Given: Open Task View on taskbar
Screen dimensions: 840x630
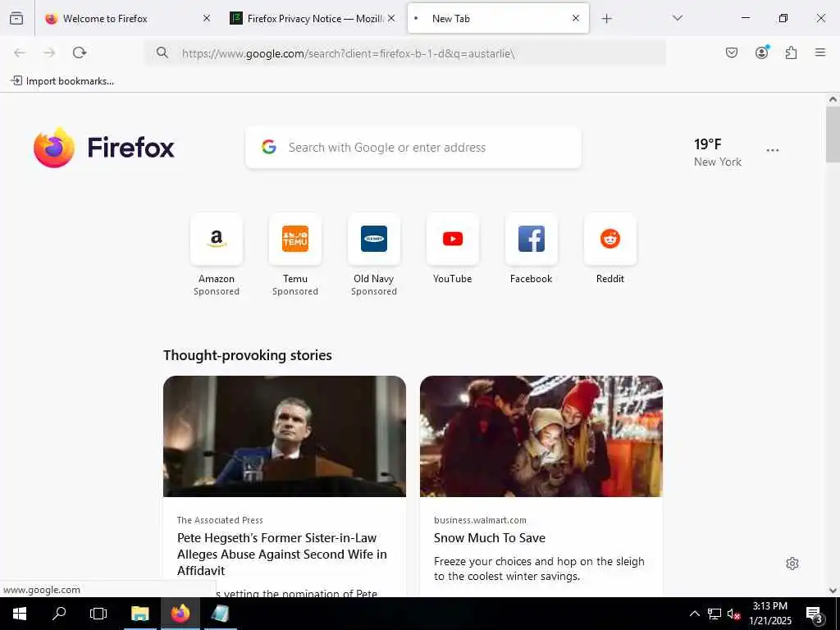Looking at the screenshot, I should (x=98, y=614).
